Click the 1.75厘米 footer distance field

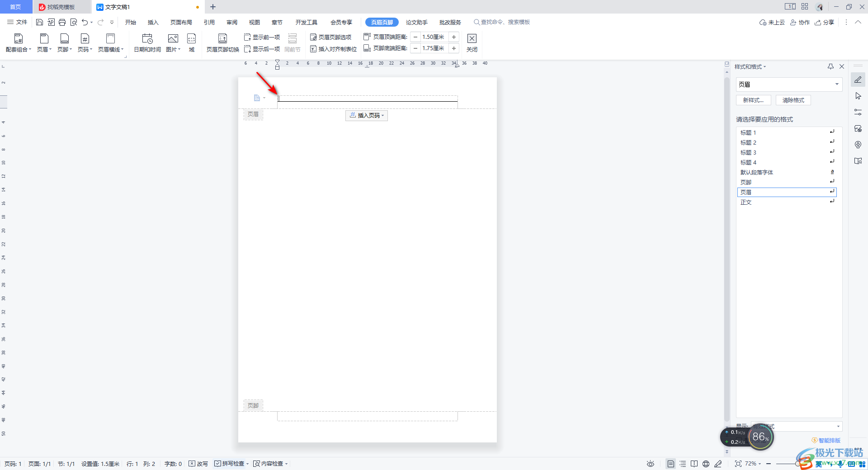(x=434, y=48)
